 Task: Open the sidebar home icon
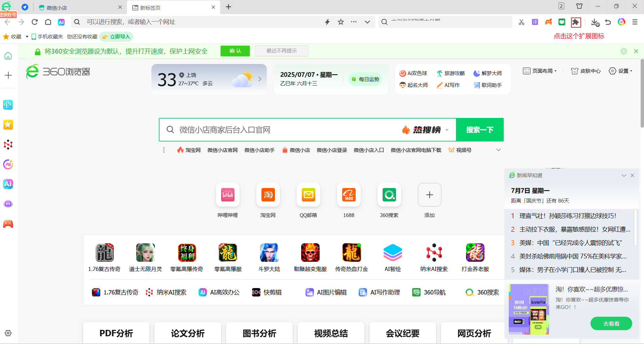pyautogui.click(x=8, y=56)
